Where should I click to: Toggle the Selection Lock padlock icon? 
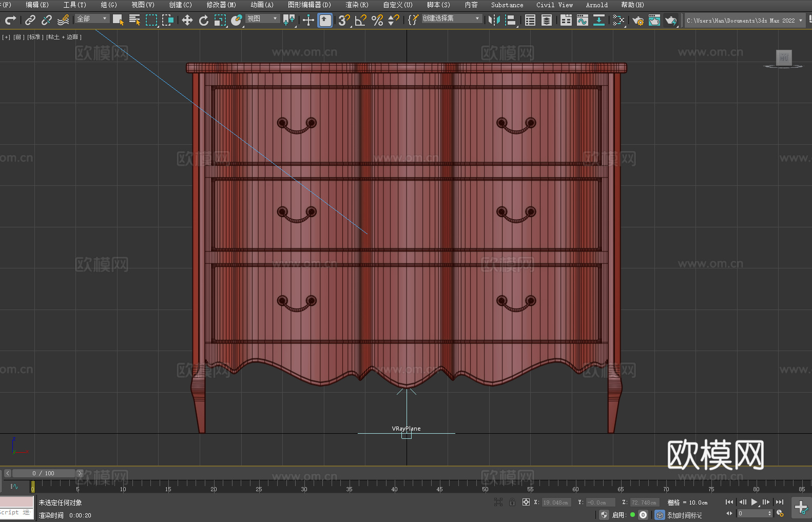(x=512, y=502)
